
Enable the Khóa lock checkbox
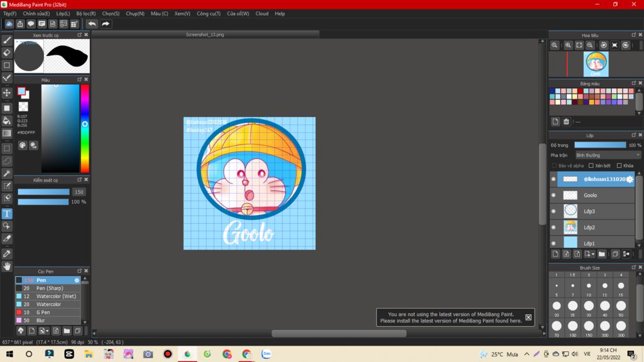click(x=619, y=166)
